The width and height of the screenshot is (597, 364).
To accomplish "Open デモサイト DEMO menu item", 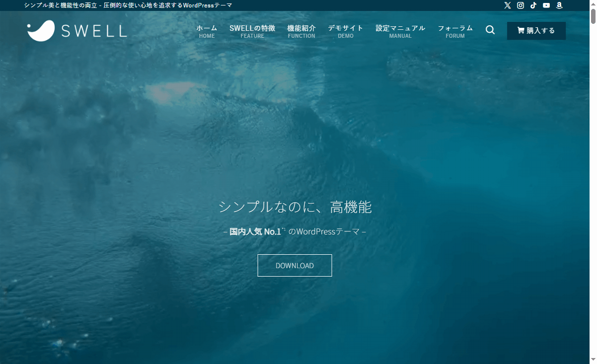I will (x=346, y=31).
